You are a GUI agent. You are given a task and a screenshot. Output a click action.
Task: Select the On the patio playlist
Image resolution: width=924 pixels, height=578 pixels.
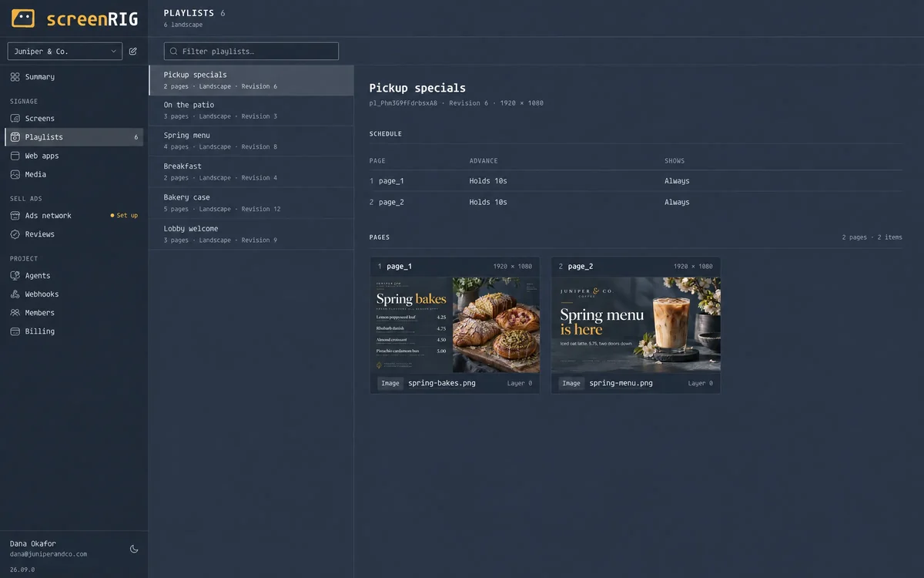(x=251, y=110)
